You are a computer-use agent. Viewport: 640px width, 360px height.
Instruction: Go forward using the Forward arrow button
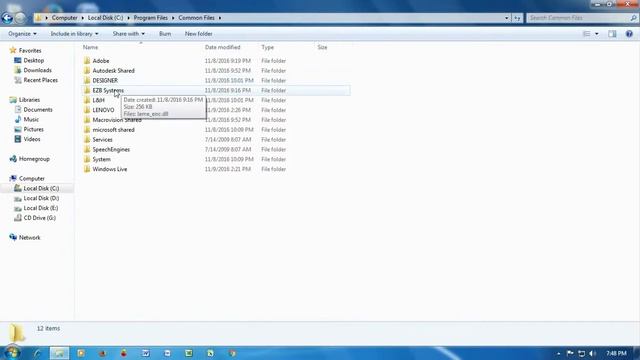[x=20, y=18]
